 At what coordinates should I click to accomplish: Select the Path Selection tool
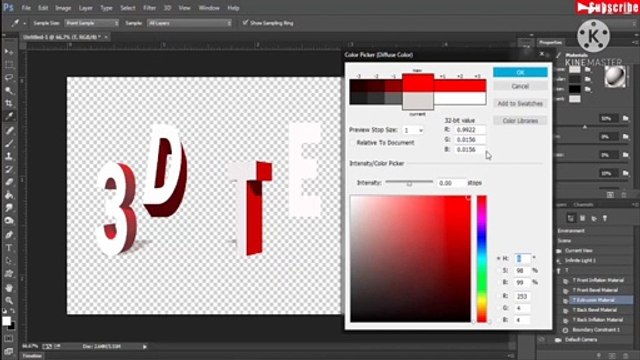tap(9, 261)
